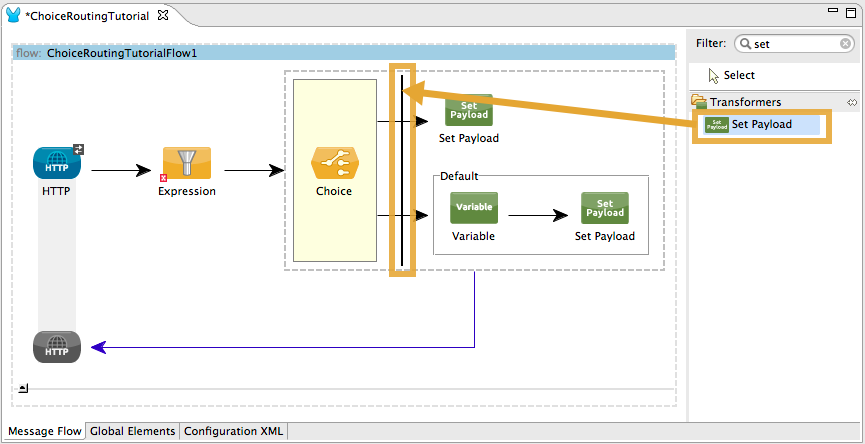The image size is (865, 444).
Task: Close the ChoiceRoutingTutorial editor tab
Action: 163,16
